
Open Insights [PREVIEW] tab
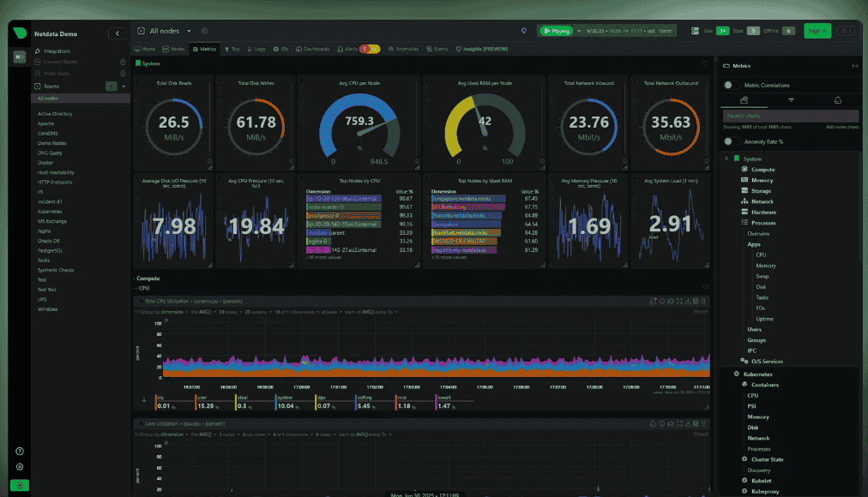point(482,49)
